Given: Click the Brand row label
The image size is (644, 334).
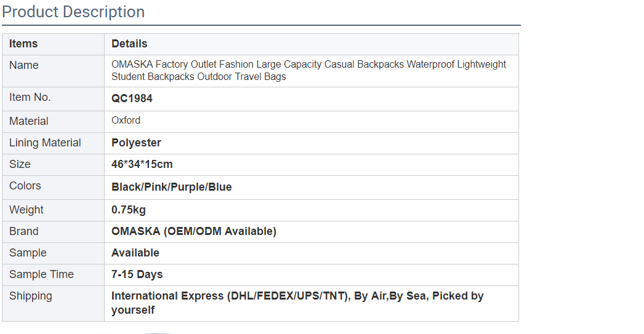Looking at the screenshot, I should [x=24, y=231].
